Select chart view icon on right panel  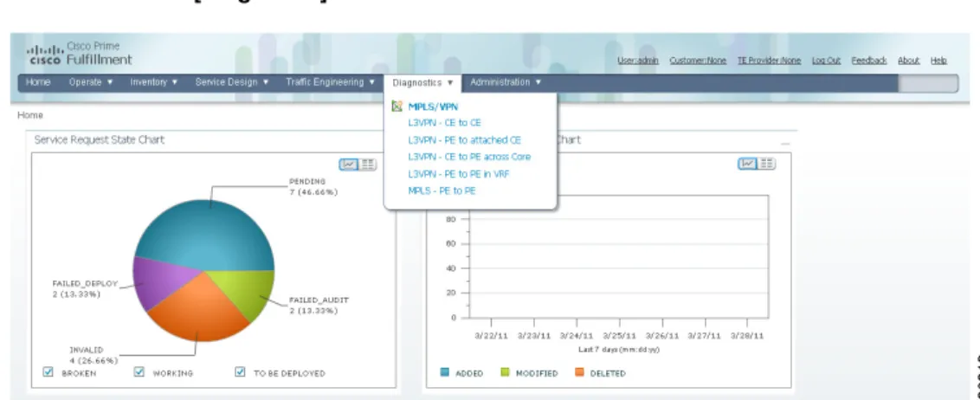(x=747, y=163)
